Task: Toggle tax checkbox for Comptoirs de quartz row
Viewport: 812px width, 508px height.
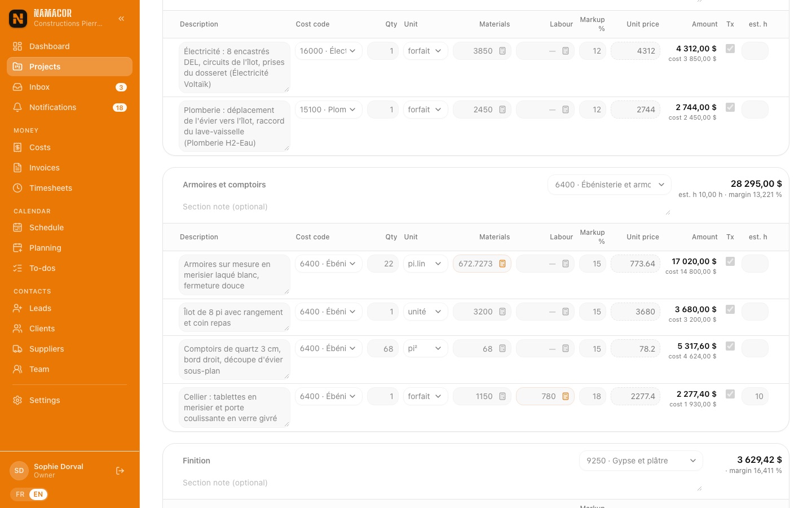Action: pyautogui.click(x=730, y=346)
